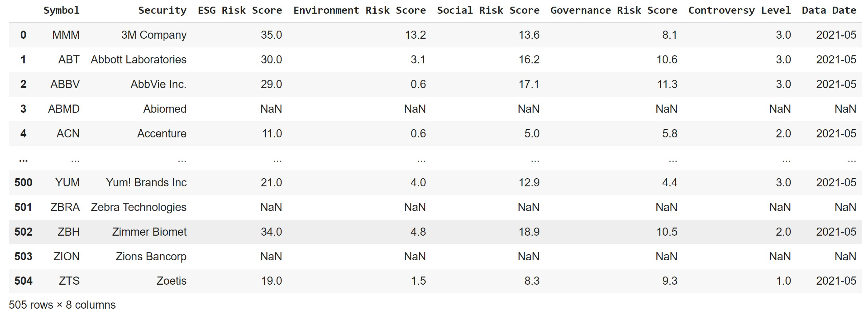Click the ESG Risk Score column header

240,10
